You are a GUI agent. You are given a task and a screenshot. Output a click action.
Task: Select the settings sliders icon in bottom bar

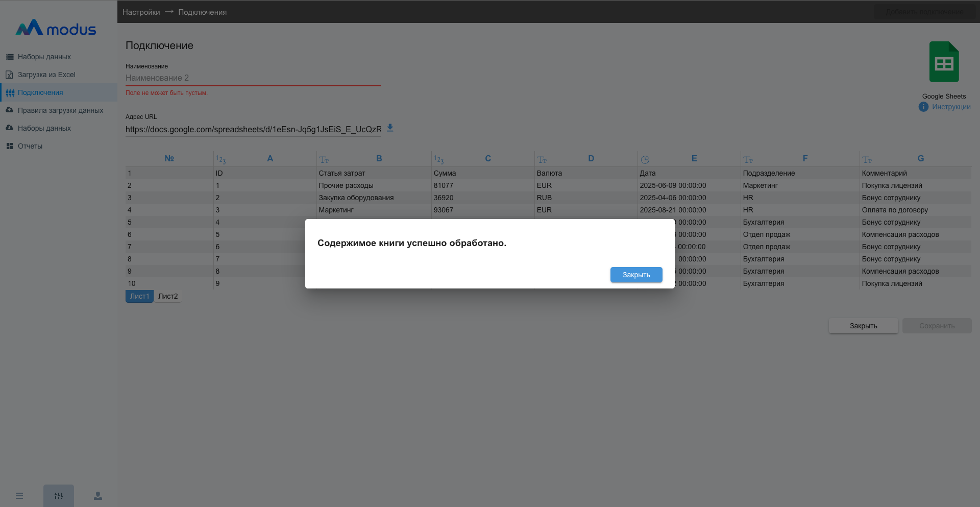(x=59, y=496)
